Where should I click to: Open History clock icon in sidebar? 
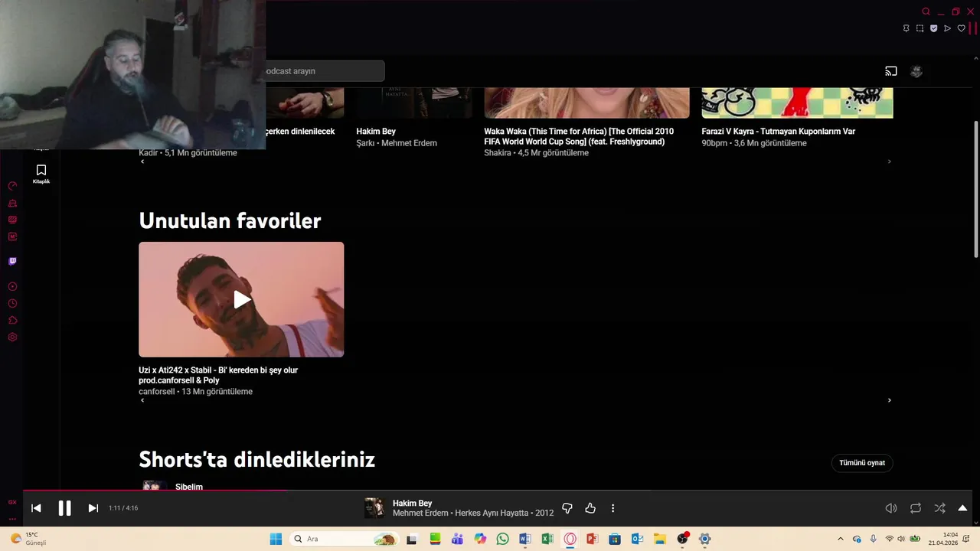[x=12, y=303]
